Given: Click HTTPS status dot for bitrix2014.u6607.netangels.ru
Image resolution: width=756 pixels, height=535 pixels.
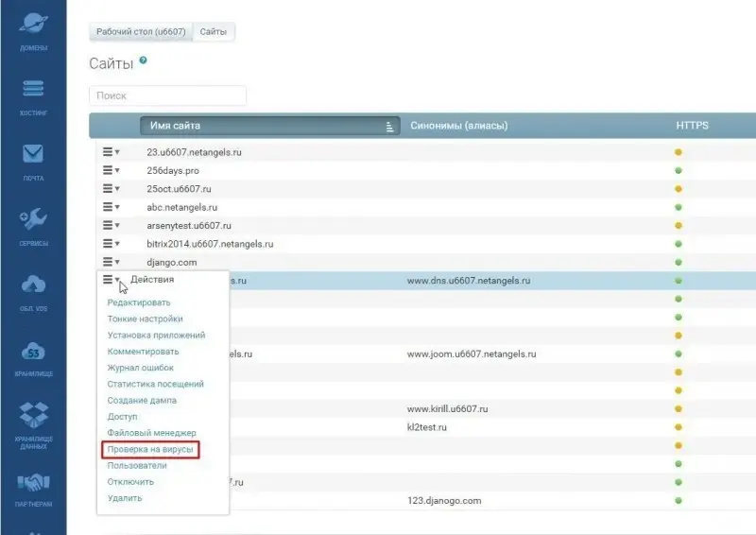Looking at the screenshot, I should pyautogui.click(x=679, y=244).
